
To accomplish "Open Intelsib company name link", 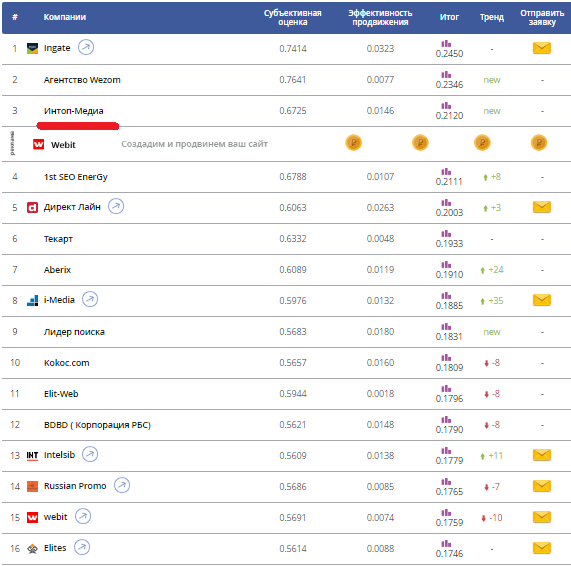I will click(x=59, y=455).
